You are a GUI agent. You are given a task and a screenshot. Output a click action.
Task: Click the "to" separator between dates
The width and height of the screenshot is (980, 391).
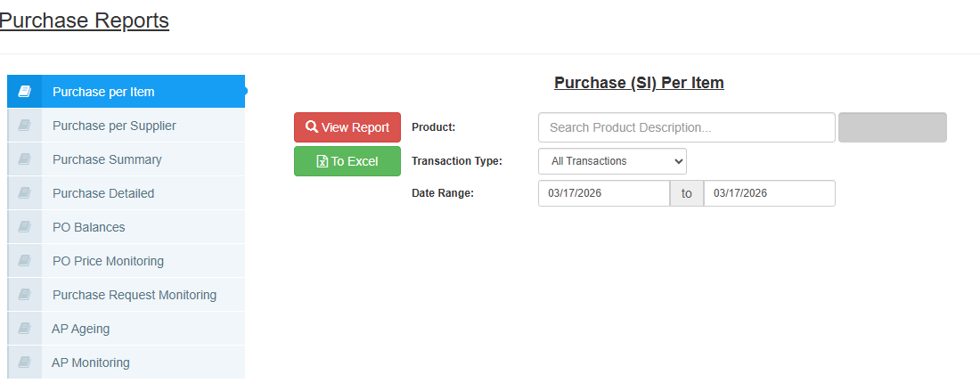(x=687, y=193)
